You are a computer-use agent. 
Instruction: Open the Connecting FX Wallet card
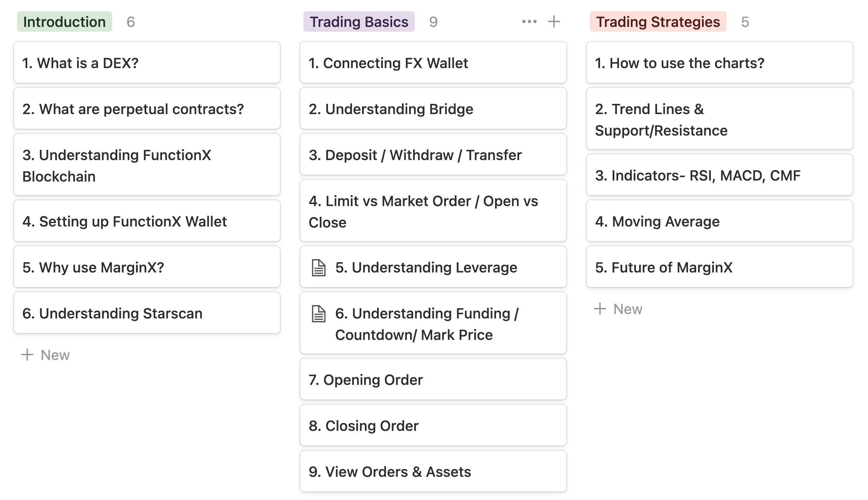click(x=433, y=63)
